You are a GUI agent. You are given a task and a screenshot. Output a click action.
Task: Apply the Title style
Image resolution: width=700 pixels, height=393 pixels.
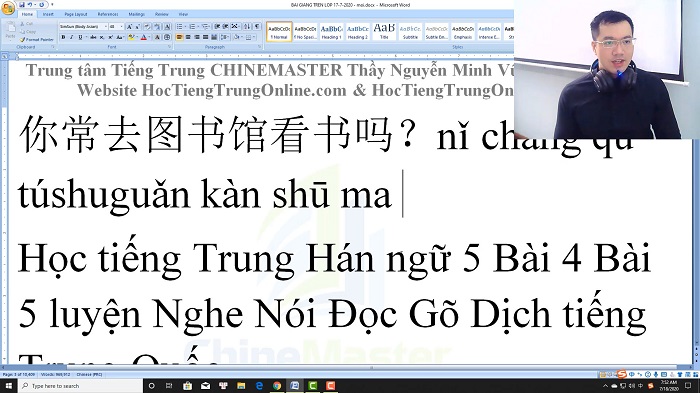point(384,32)
